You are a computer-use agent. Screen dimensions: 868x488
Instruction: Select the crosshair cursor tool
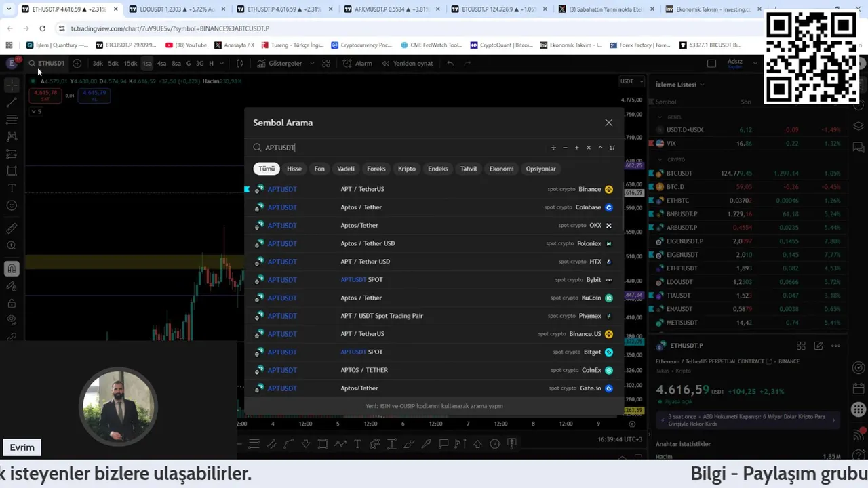point(12,85)
